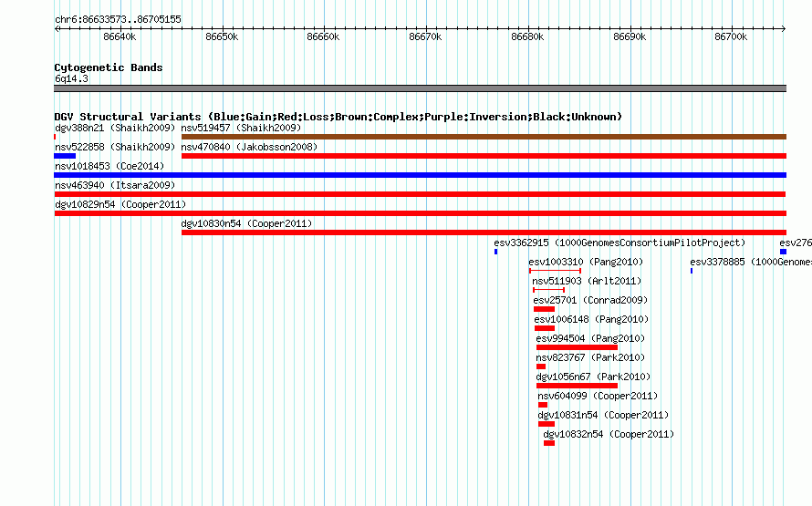The image size is (812, 506).
Task: Click the blue esv276 gain mark
Action: tap(783, 252)
